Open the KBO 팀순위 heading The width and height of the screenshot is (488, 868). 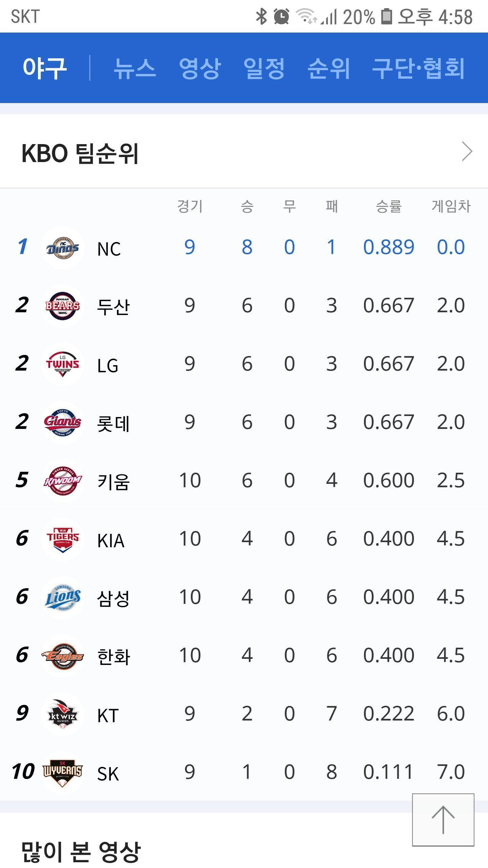coord(80,153)
